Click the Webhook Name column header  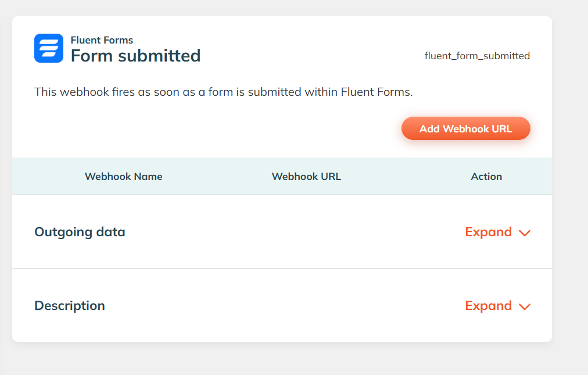[123, 176]
